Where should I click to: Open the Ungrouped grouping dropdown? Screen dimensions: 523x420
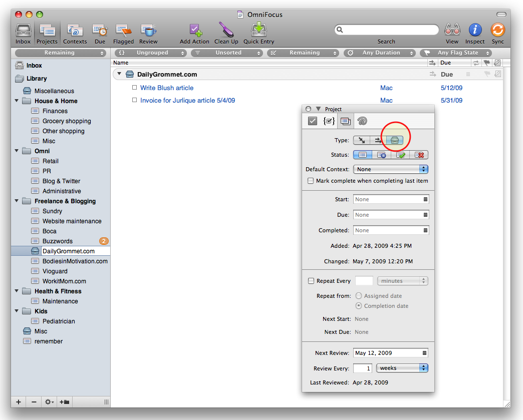click(x=150, y=53)
